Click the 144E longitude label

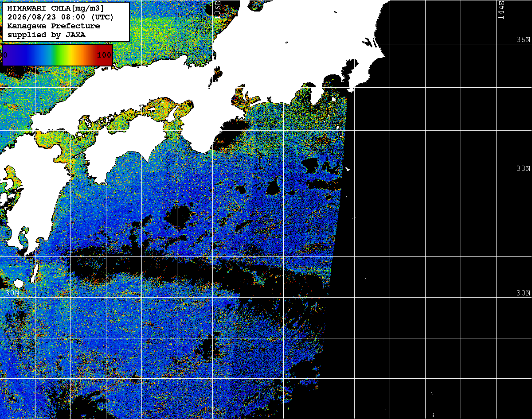coord(501,10)
